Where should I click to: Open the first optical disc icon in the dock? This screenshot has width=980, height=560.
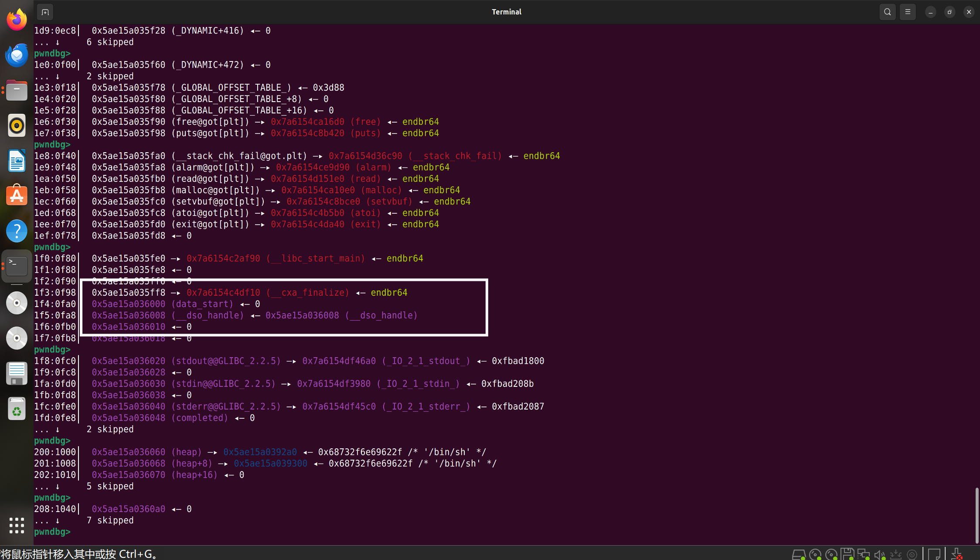click(17, 303)
